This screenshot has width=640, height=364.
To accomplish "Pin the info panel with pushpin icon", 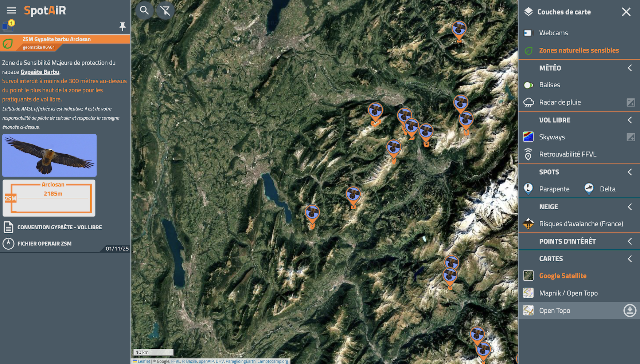I will pyautogui.click(x=122, y=26).
